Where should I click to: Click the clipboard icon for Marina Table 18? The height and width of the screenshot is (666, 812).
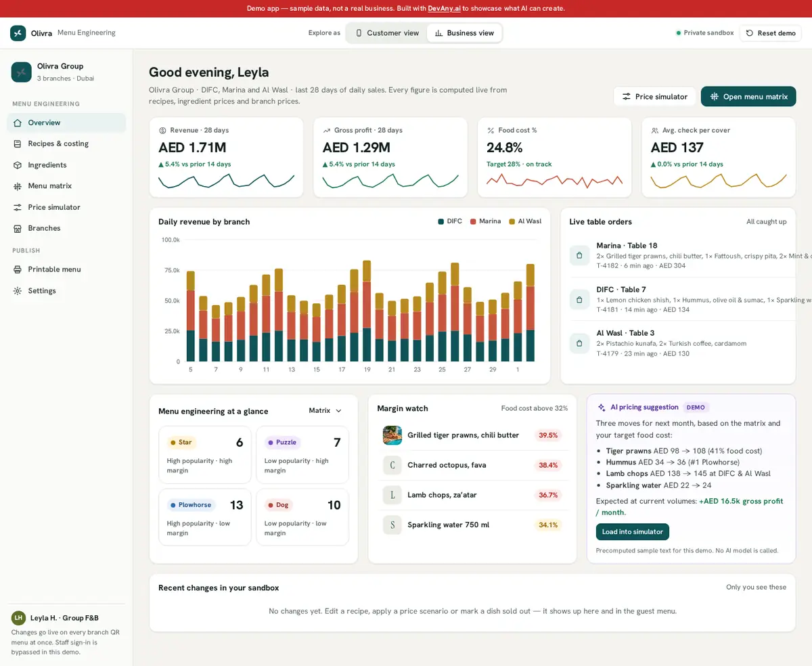[x=579, y=256]
